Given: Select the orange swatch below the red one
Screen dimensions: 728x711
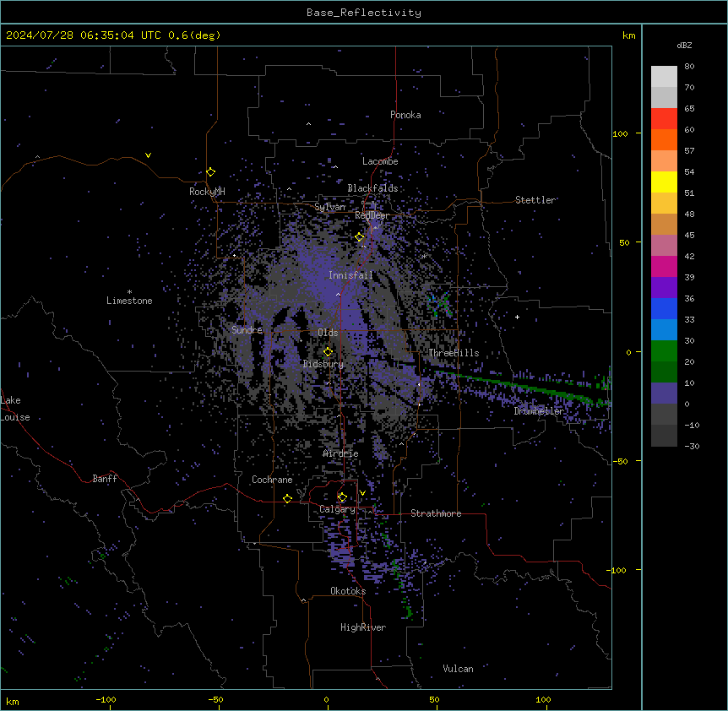Looking at the screenshot, I should click(x=664, y=139).
